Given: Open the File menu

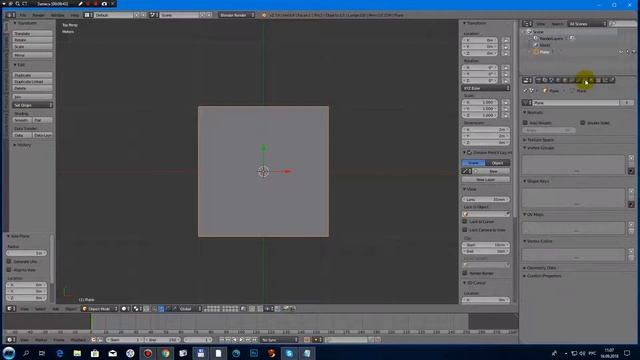Looking at the screenshot, I should coord(23,15).
